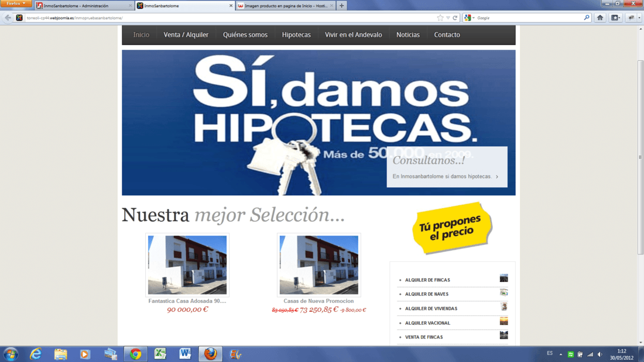Click the browser back arrow button
This screenshot has height=362, width=644.
coord(8,18)
